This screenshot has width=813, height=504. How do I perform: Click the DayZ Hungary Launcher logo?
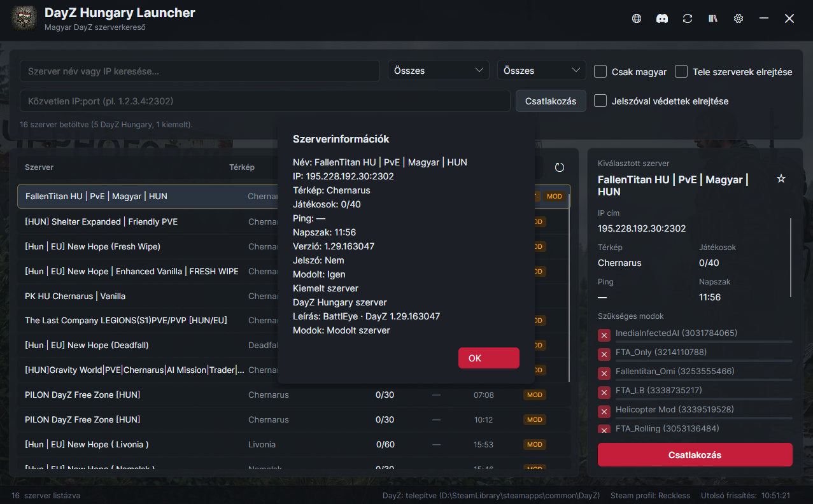pos(25,18)
